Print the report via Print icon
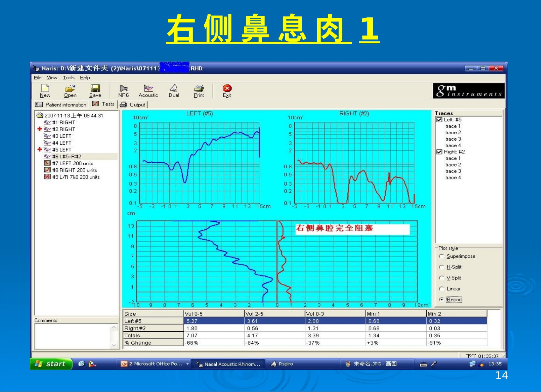Screen dimensions: 541x392 (x=199, y=88)
